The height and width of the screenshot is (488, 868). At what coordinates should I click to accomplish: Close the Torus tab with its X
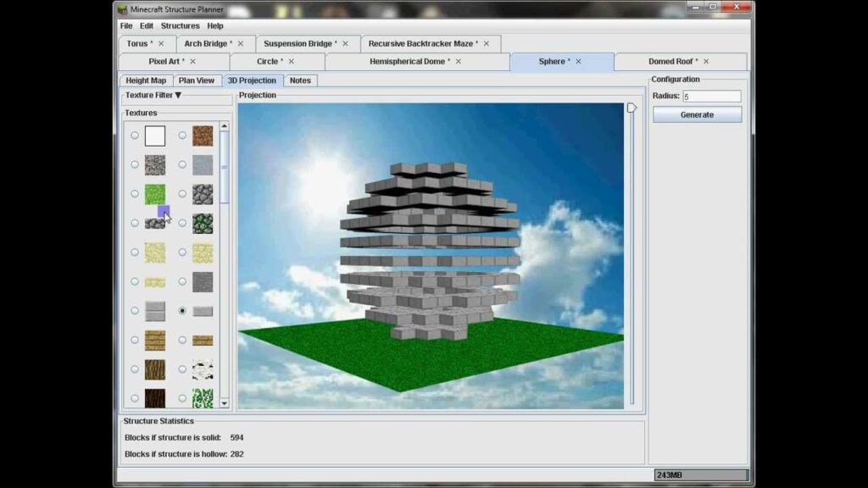[x=161, y=44]
